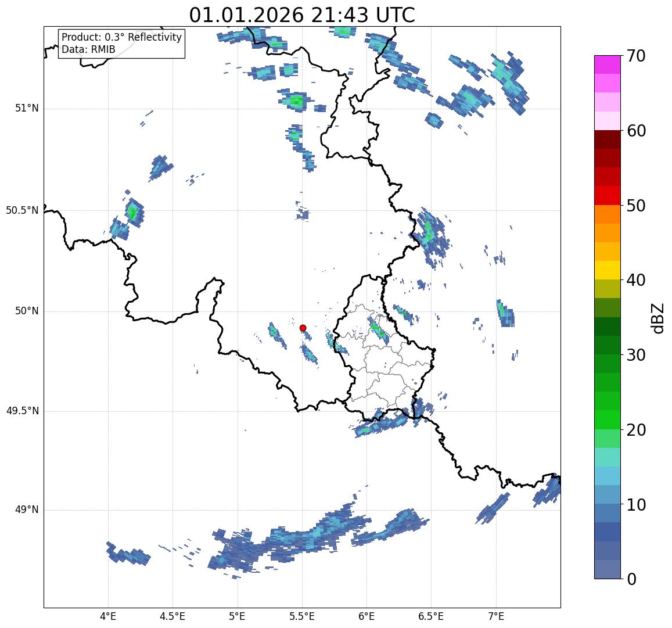Click the 50.5°N latitude label
This screenshot has width=672, height=628.
[22, 210]
